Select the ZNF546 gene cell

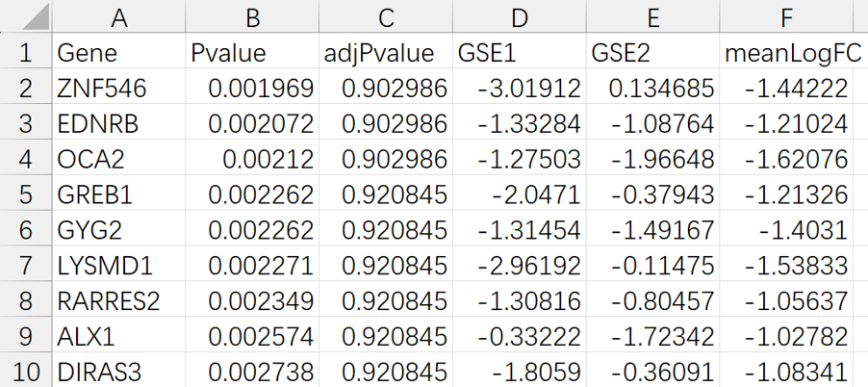pos(119,89)
